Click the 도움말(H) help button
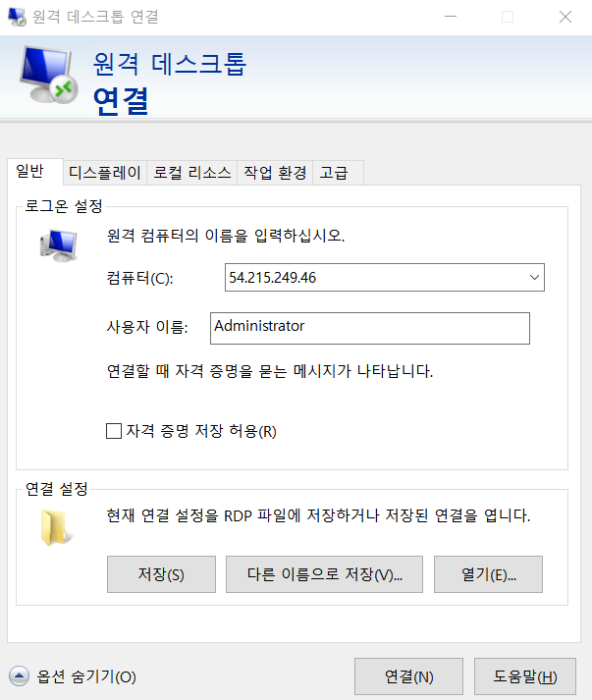The image size is (592, 700). click(x=525, y=676)
